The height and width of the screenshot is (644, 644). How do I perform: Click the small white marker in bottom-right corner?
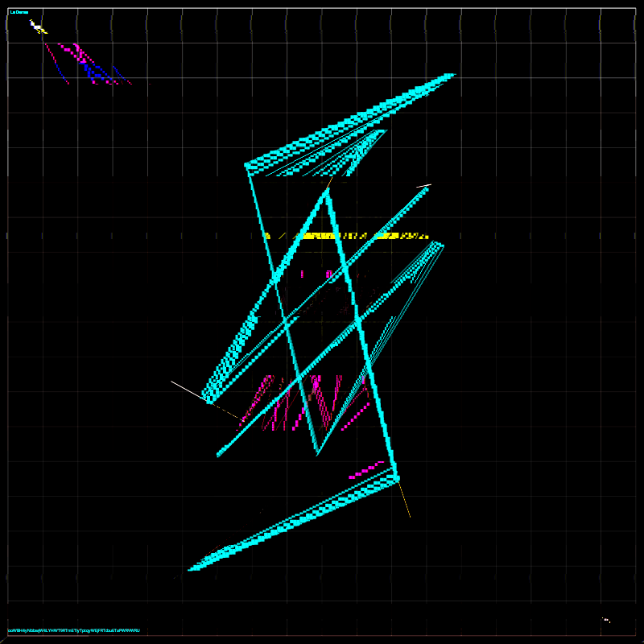606,620
